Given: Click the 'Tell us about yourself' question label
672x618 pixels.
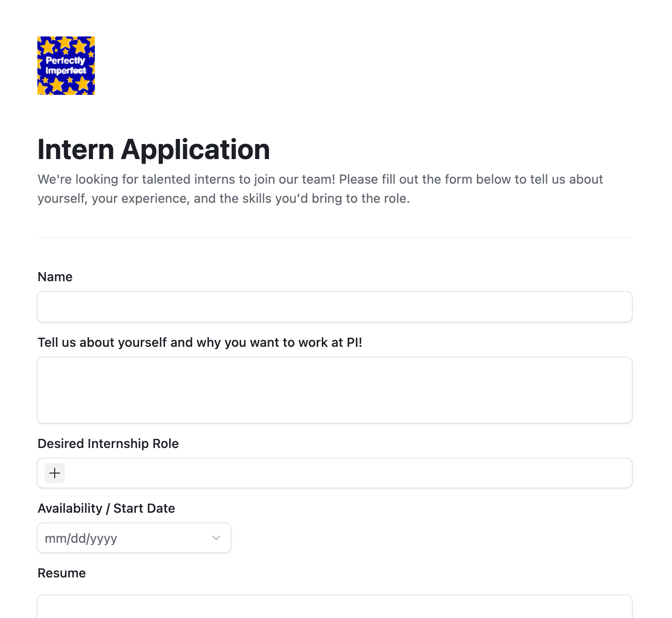Looking at the screenshot, I should coord(200,342).
